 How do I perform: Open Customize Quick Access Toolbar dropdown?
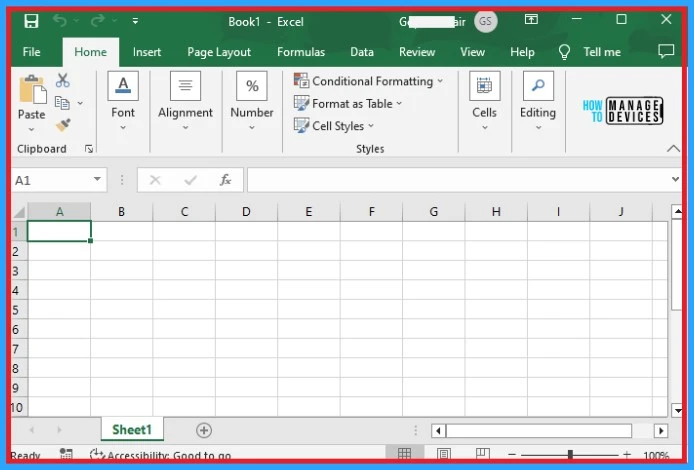[x=135, y=21]
